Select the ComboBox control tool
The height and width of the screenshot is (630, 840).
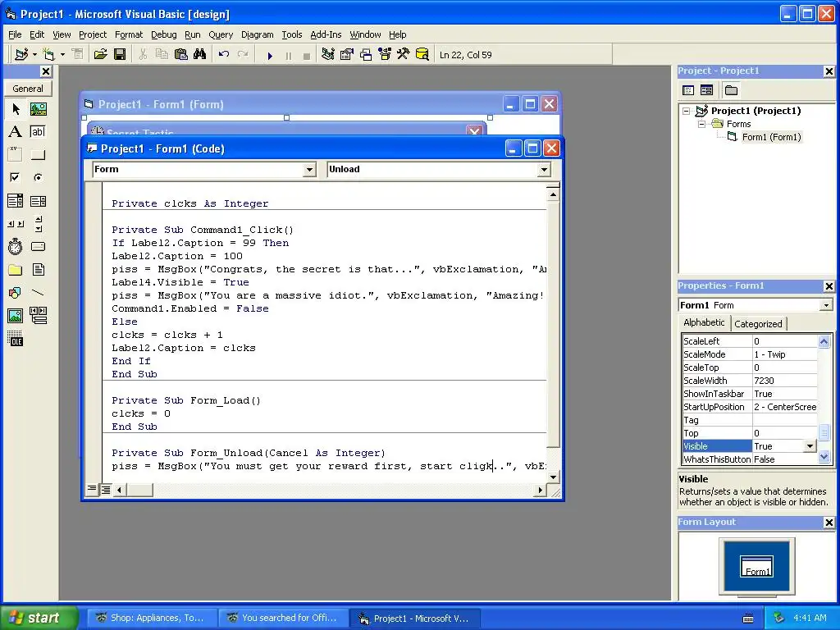click(16, 201)
